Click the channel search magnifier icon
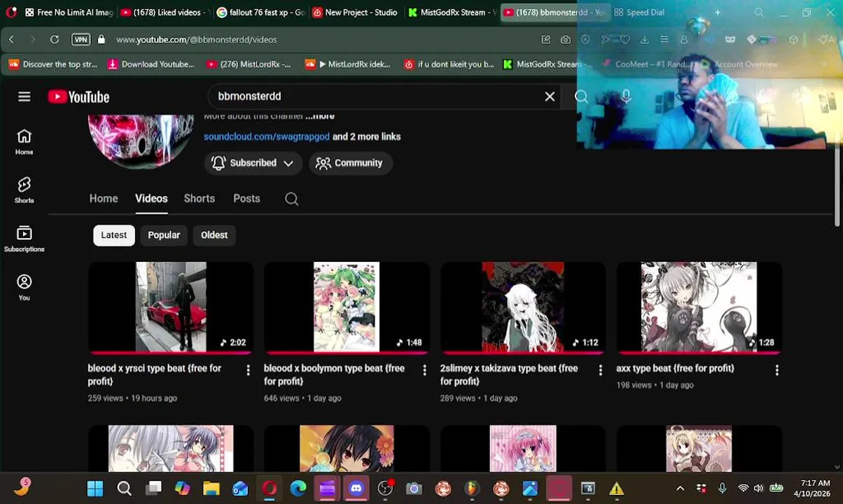Screen dimensions: 843x504 292,199
